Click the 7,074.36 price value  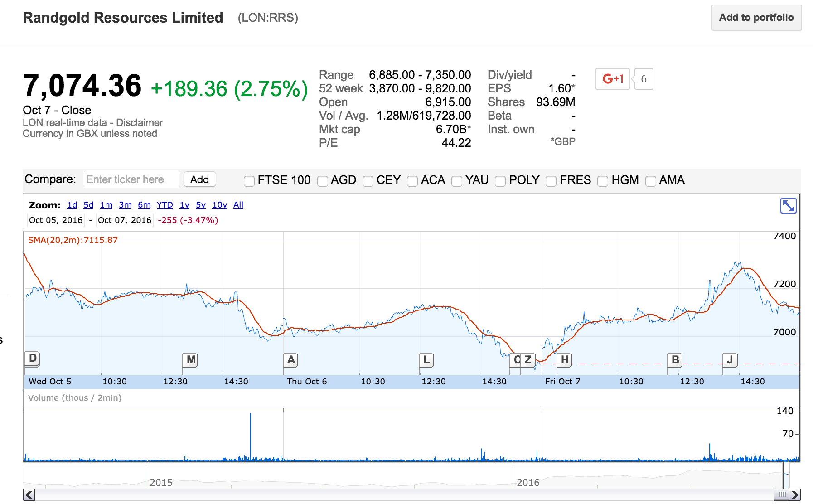pos(82,86)
